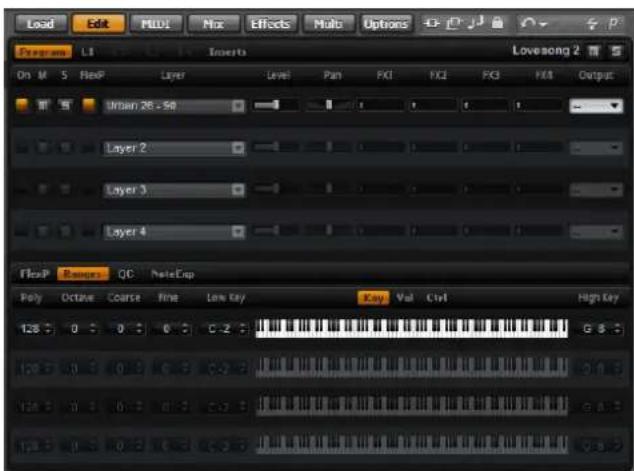The width and height of the screenshot is (634, 471).
Task: Click the fourth layer's dimmed keyboard range
Action: pos(412,444)
